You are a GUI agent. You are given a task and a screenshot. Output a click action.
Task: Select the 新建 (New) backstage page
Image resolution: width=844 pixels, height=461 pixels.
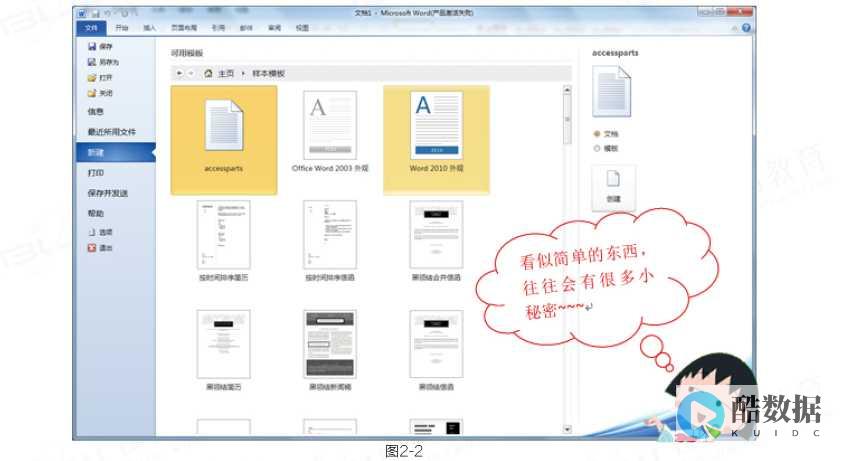click(x=115, y=152)
